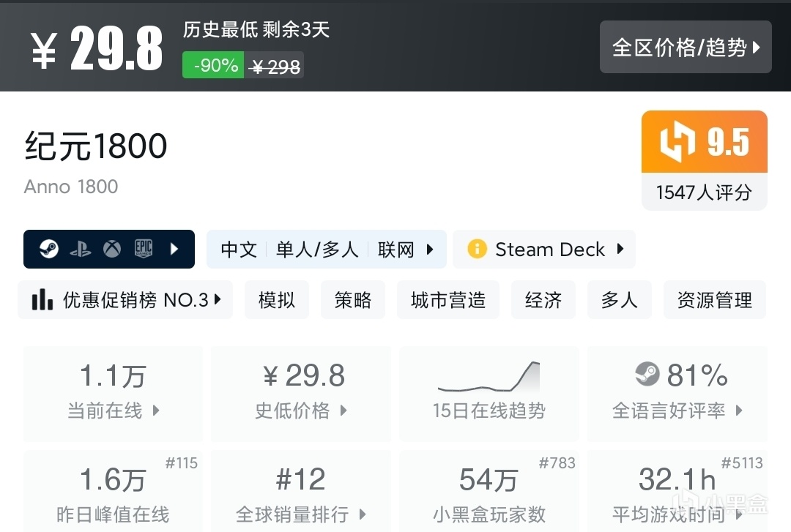This screenshot has height=532, width=791.
Task: Select the 城市营造 tag
Action: 448,300
